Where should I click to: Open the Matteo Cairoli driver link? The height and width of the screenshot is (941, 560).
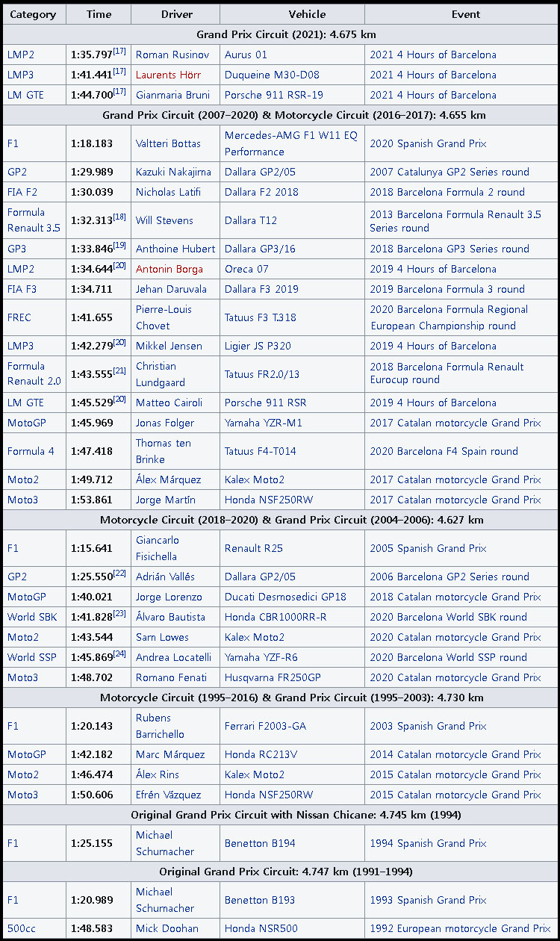coord(169,403)
